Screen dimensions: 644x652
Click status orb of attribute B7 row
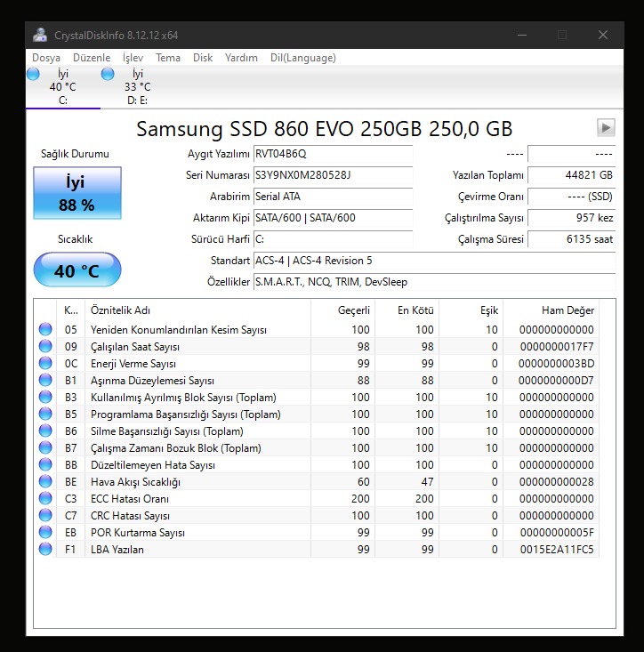click(45, 447)
